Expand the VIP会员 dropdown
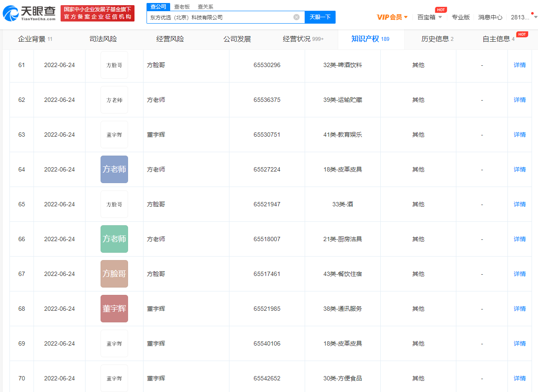The image size is (538, 392). (392, 17)
